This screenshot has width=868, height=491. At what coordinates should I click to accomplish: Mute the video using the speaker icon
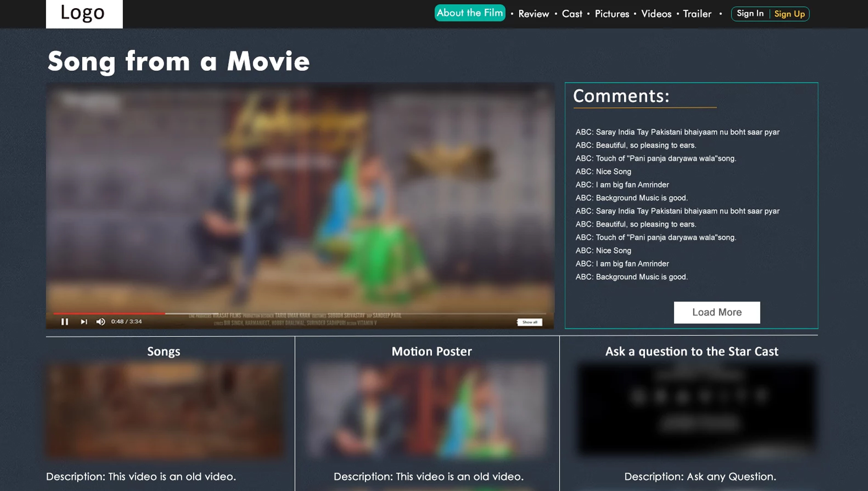[100, 321]
